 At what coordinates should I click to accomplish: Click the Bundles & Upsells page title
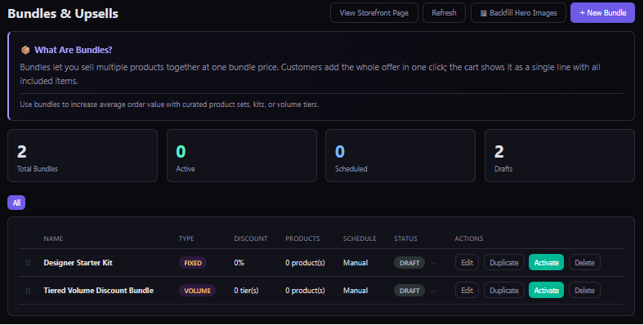[x=63, y=14]
